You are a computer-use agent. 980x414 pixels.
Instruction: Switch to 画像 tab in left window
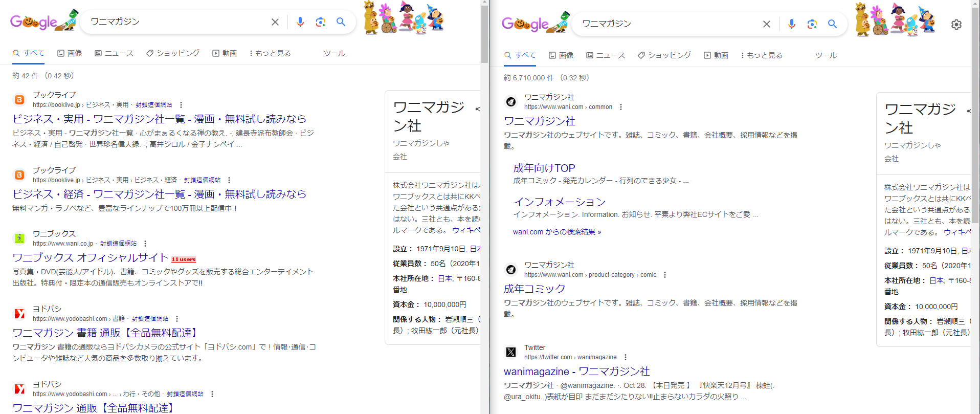point(70,53)
